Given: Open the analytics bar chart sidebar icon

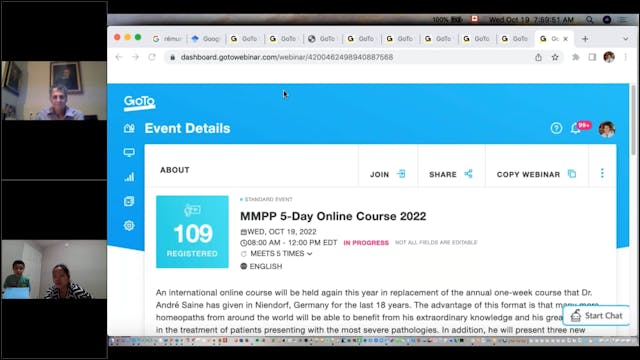Looking at the screenshot, I should pos(129,177).
